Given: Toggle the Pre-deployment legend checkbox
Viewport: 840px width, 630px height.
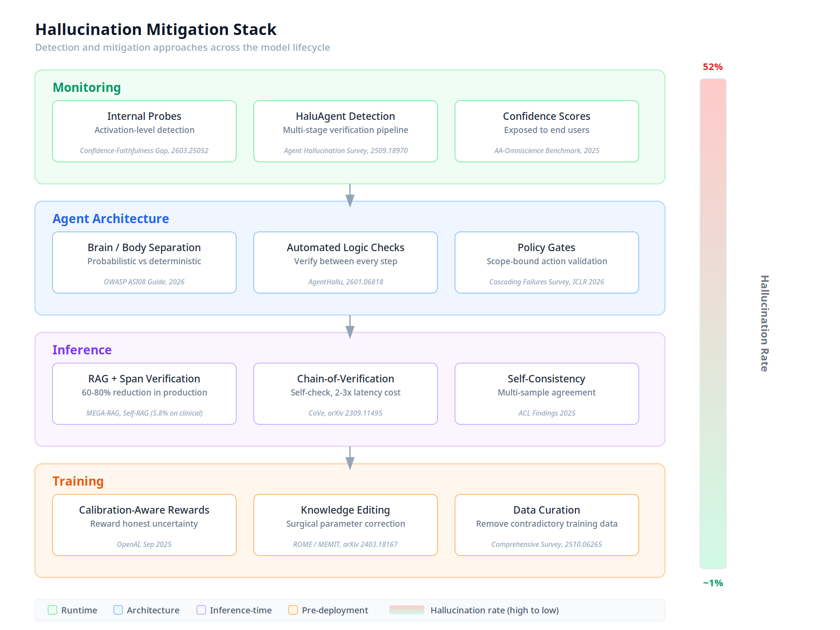Looking at the screenshot, I should (292, 610).
